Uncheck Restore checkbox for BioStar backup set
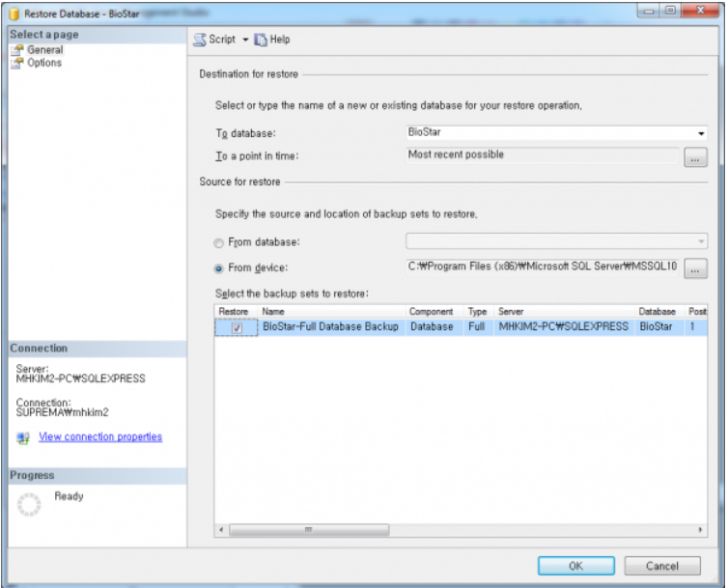The width and height of the screenshot is (728, 588). click(x=237, y=328)
